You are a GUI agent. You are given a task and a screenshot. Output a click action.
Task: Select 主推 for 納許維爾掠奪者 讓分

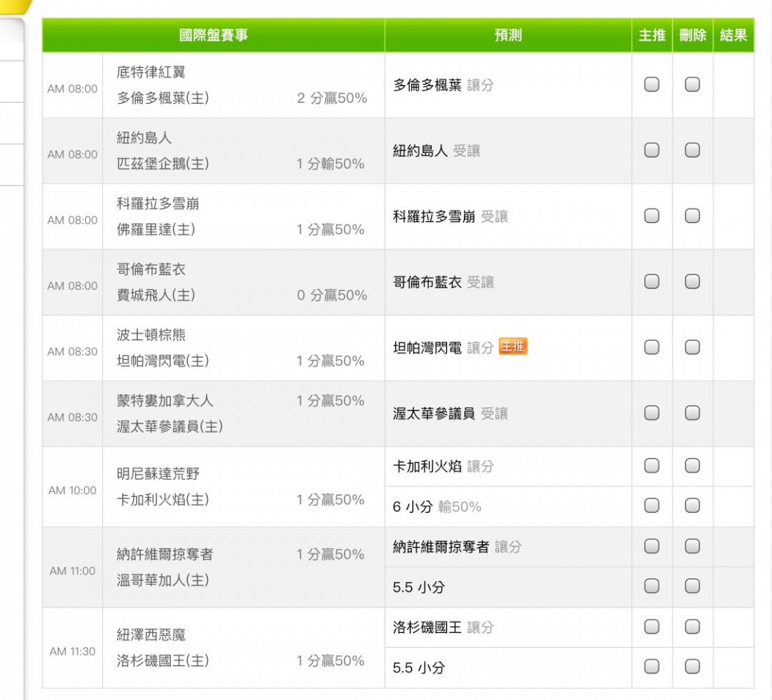tap(651, 546)
